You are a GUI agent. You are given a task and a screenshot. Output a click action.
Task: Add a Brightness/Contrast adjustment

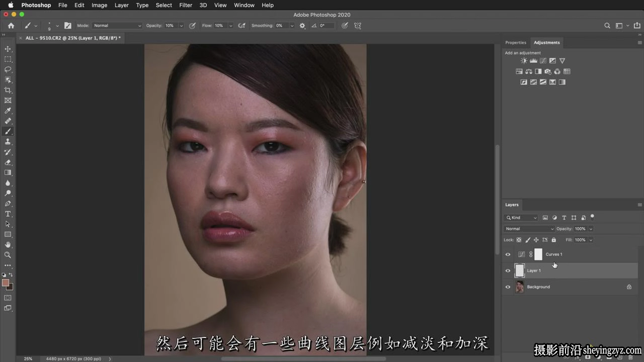point(524,61)
